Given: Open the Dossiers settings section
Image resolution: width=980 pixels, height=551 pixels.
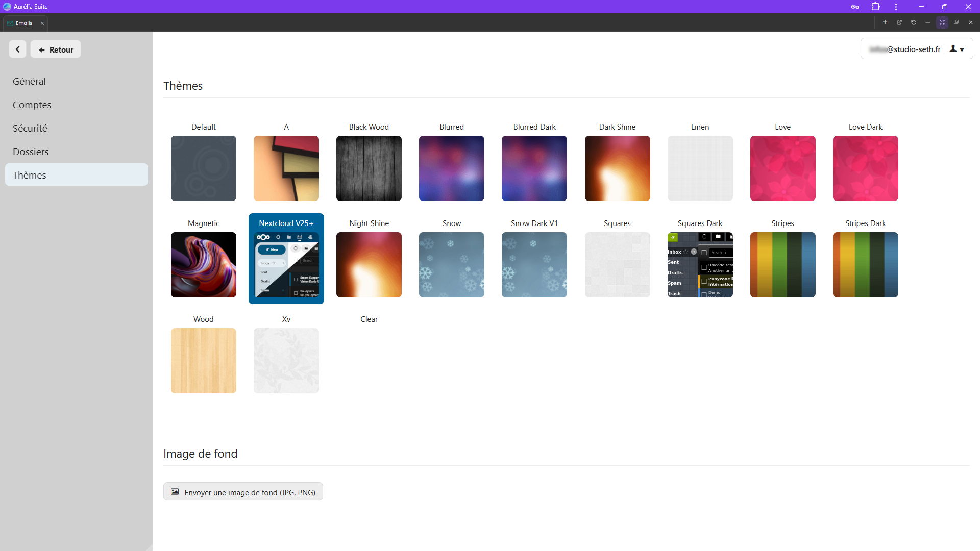Looking at the screenshot, I should point(77,152).
